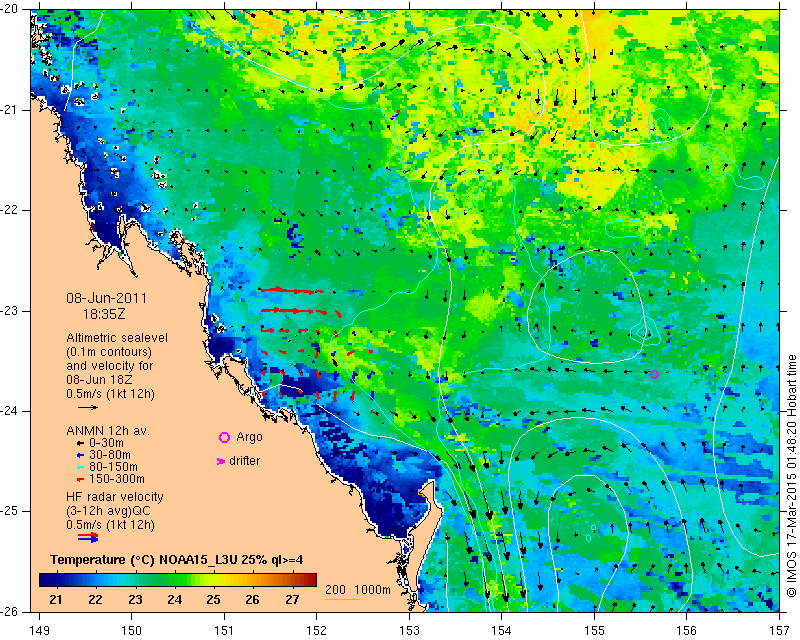The height and width of the screenshot is (640, 800).
Task: Click the color scale tick label 24
Action: (174, 600)
